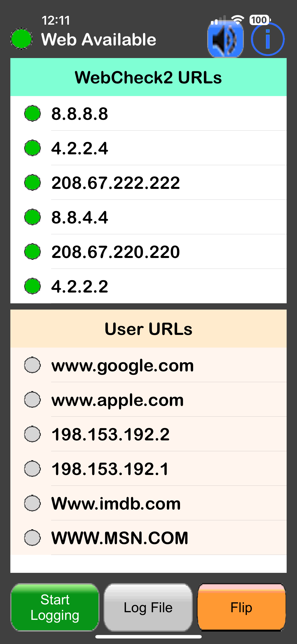
Task: Tap the green dot beside 8.8.4.4
Action: (32, 217)
